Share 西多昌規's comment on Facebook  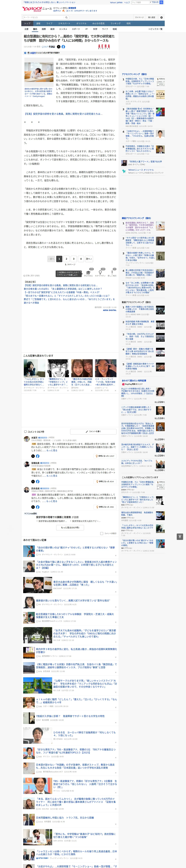point(38,507)
